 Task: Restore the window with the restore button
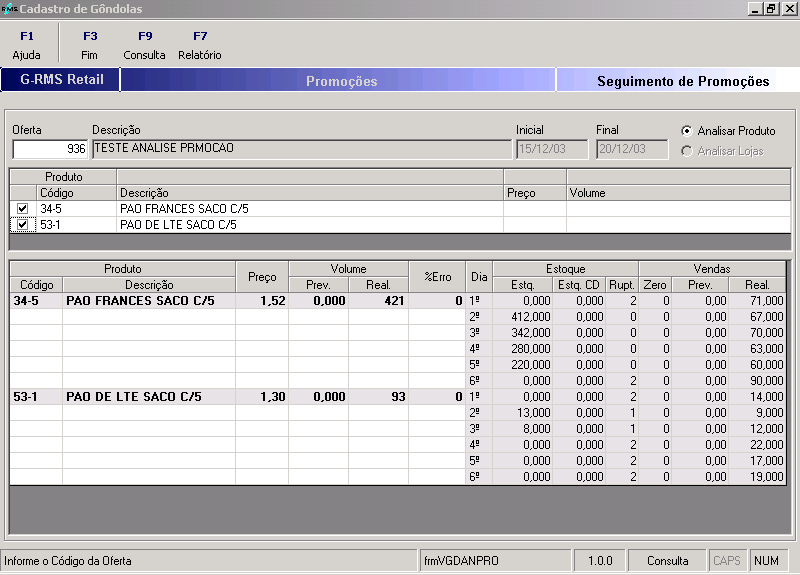coord(771,9)
